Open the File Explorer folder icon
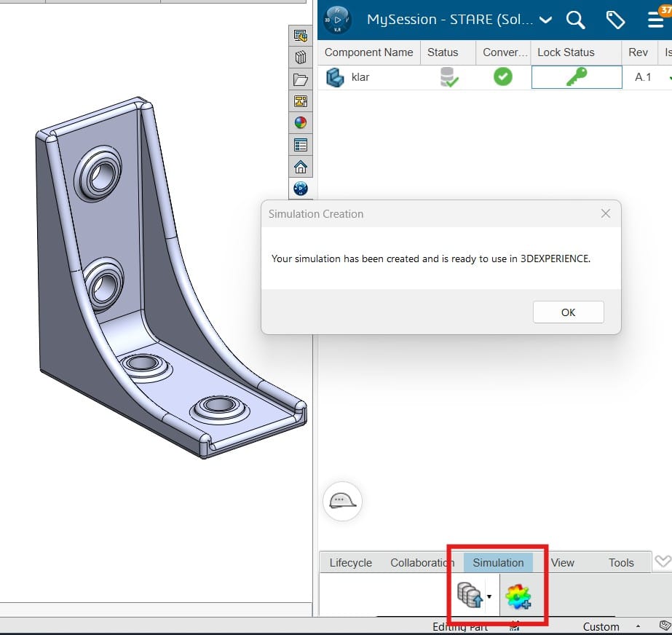The height and width of the screenshot is (635, 672). pyautogui.click(x=301, y=79)
